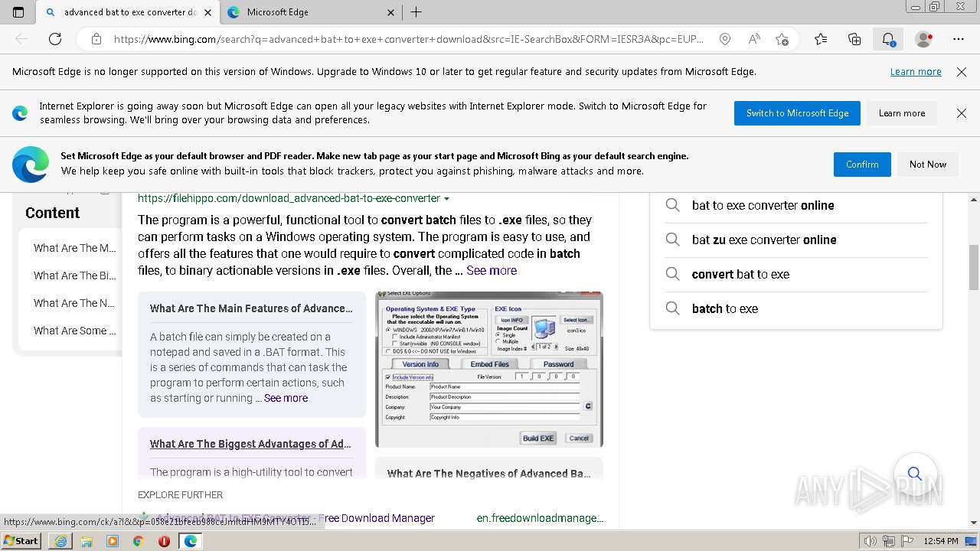View site information lock icon
This screenshot has width=980, height=551.
point(96,39)
